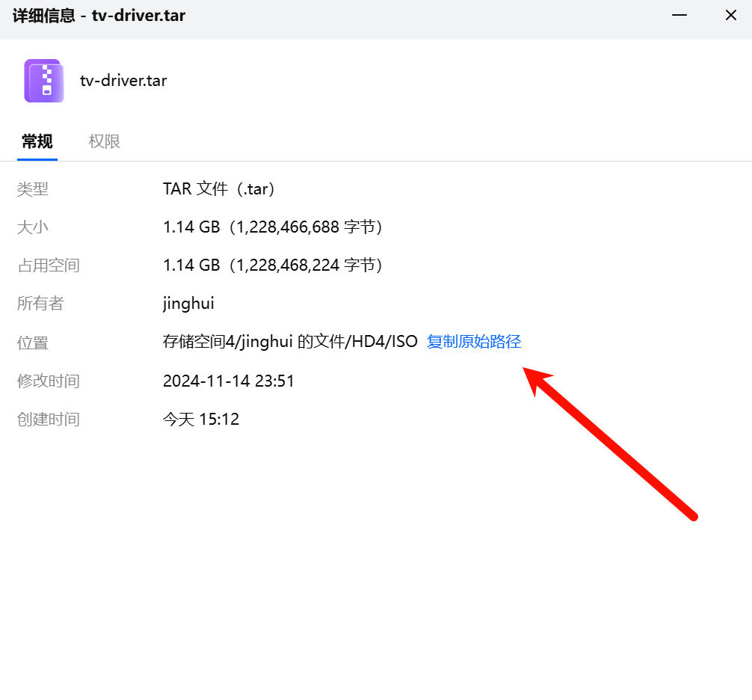The image size is (752, 700).
Task: Switch to the 常规 tab
Action: pos(37,141)
